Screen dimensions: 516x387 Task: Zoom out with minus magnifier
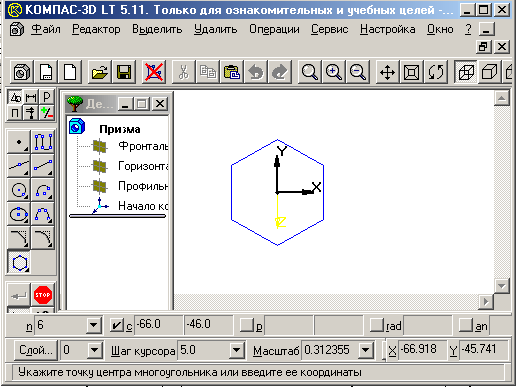(358, 72)
